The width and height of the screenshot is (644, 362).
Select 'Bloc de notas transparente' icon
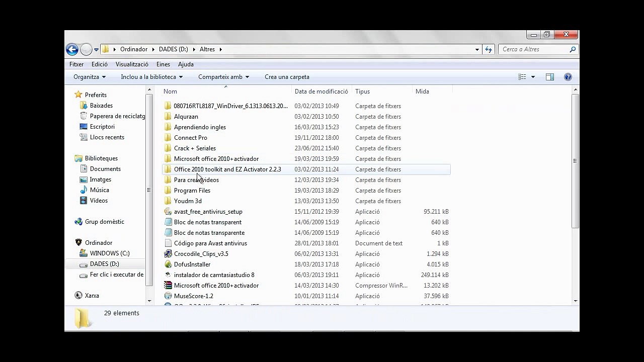pos(168,233)
